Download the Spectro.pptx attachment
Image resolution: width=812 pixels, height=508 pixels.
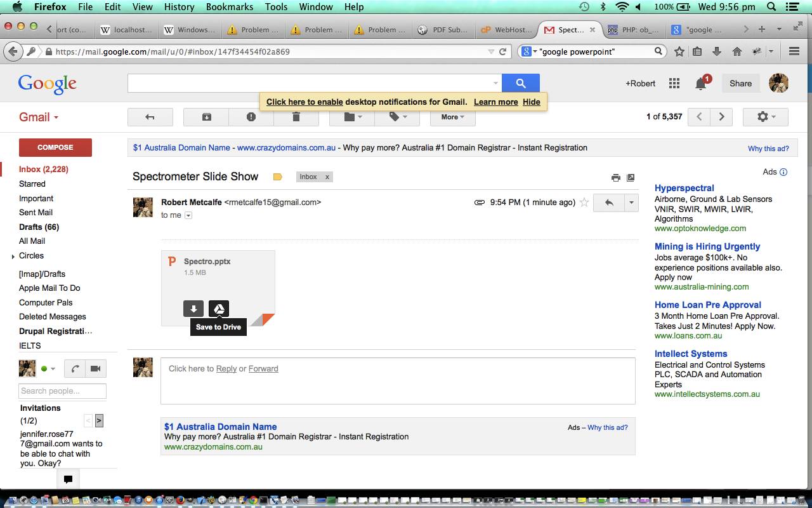(x=193, y=309)
